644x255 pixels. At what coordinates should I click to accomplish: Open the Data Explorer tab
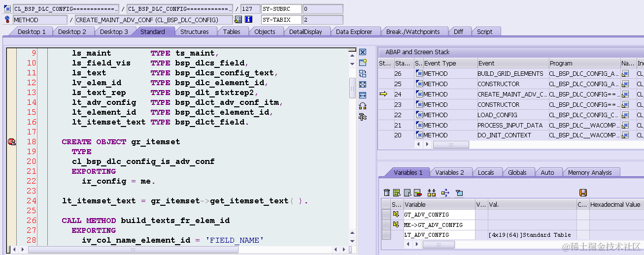coord(354,32)
